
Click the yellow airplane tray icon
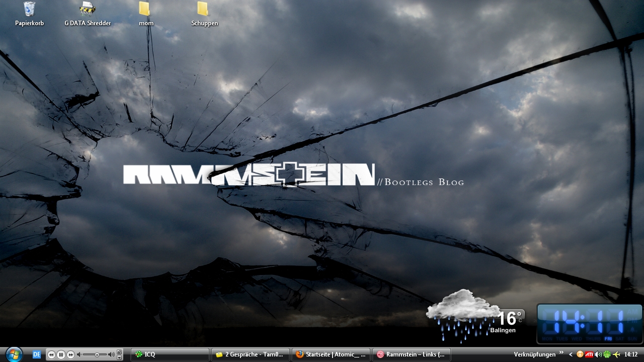[616, 354]
